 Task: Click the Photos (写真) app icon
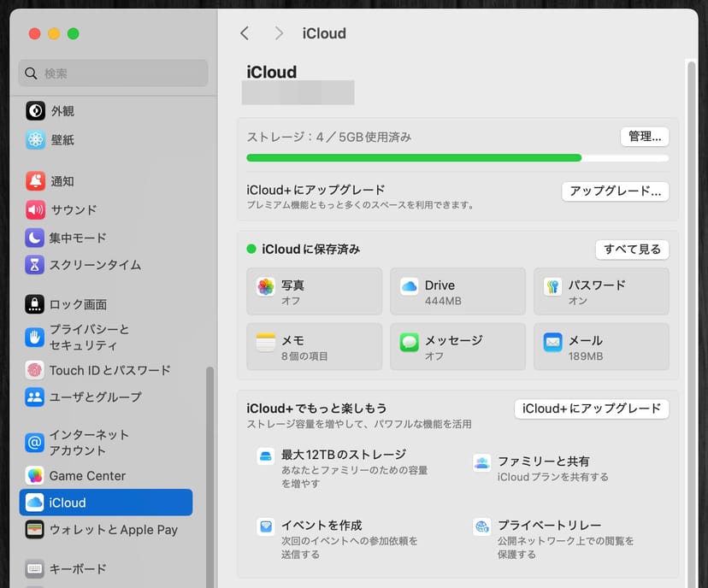click(x=266, y=287)
